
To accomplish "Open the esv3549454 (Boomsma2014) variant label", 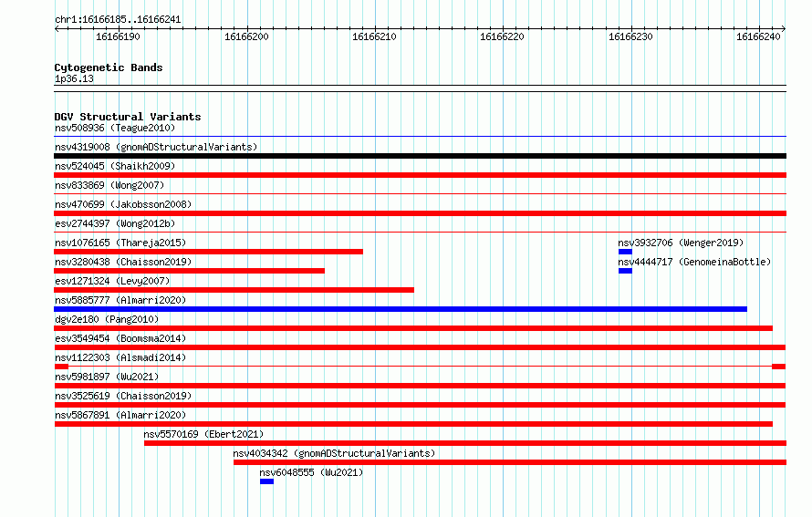I will coord(120,338).
